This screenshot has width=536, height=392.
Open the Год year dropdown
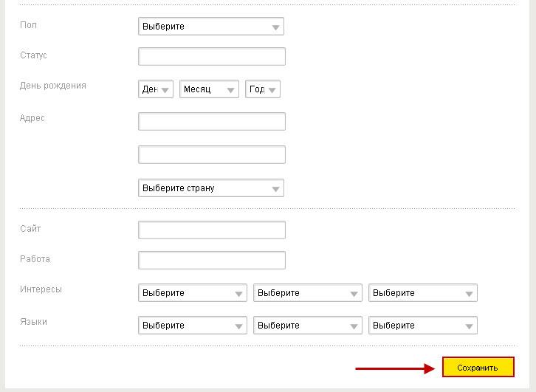[x=262, y=89]
